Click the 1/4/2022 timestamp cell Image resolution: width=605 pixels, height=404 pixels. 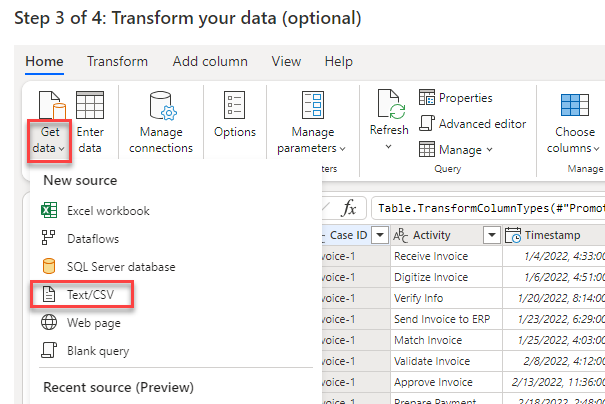pyautogui.click(x=554, y=256)
